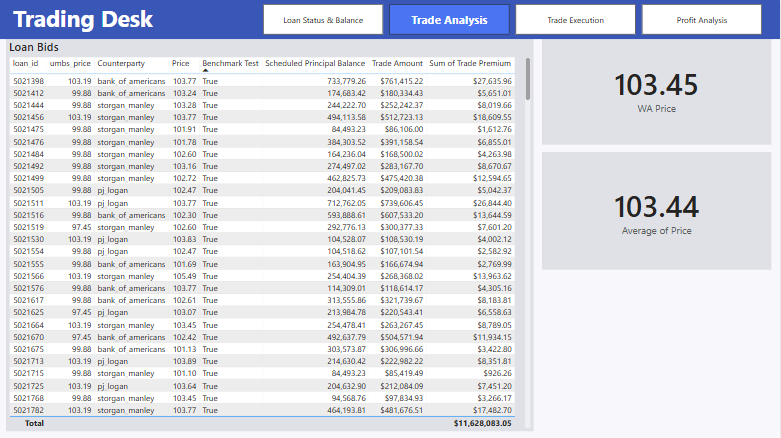Select loan id 5021492 cell

coord(28,166)
